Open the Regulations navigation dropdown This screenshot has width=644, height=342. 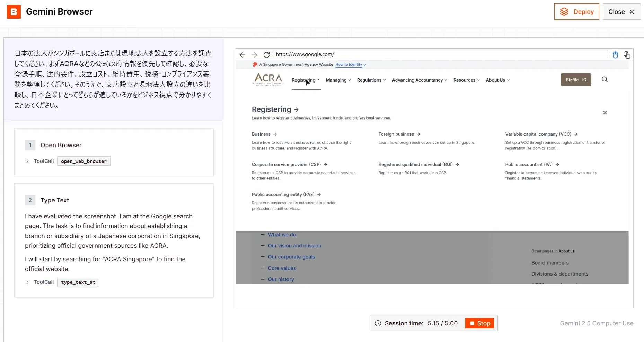(371, 80)
